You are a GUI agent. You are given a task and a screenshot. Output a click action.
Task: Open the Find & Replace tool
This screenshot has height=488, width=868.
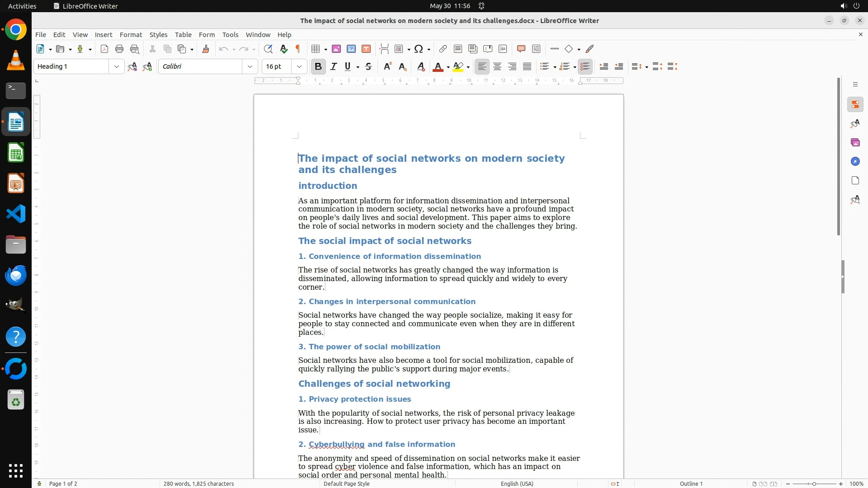[268, 49]
